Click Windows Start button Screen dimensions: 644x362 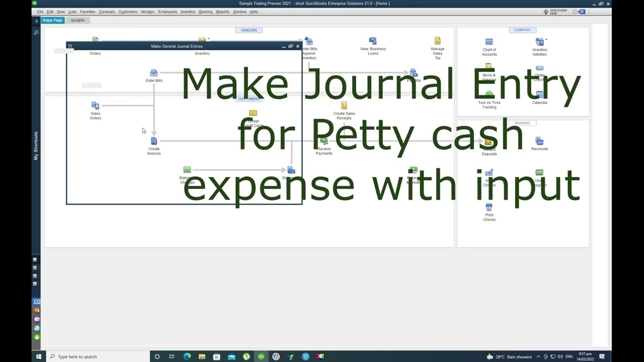coord(38,356)
